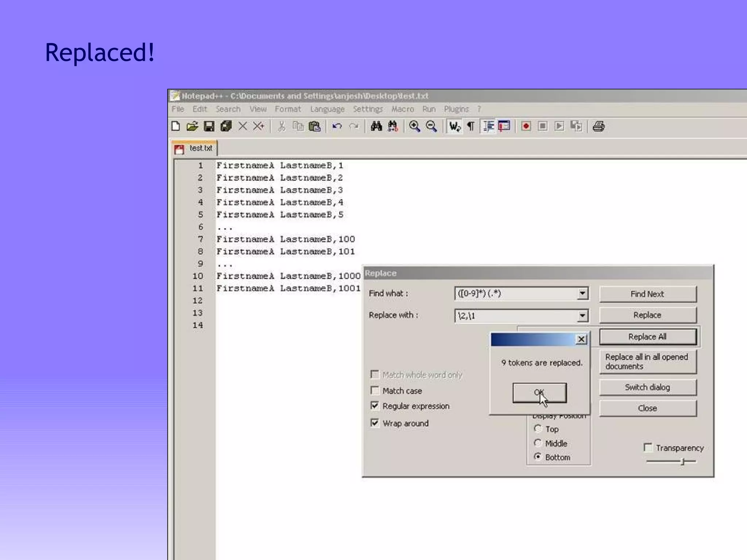Screen dimensions: 747x560
Task: Select the Top display position radio
Action: 538,429
